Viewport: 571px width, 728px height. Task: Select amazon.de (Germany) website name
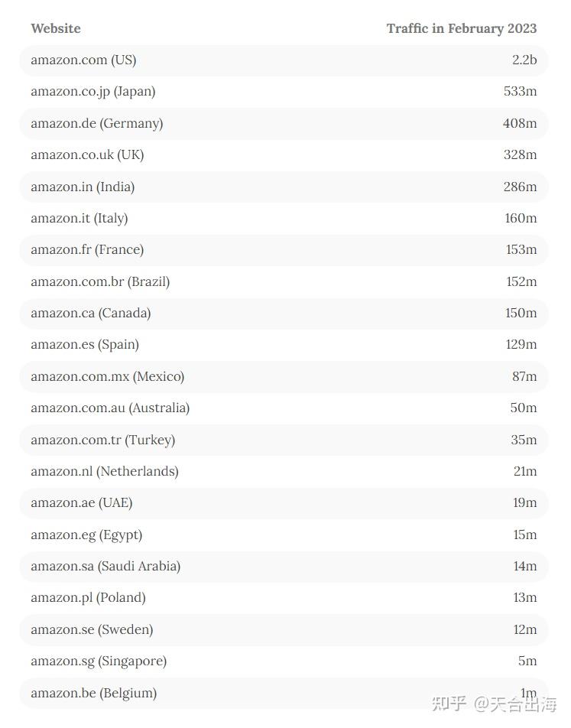coord(96,123)
